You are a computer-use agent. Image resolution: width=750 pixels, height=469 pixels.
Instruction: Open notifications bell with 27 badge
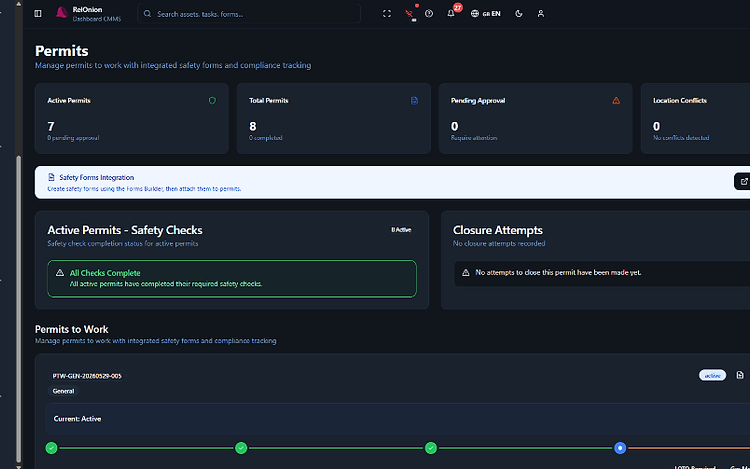click(x=451, y=13)
